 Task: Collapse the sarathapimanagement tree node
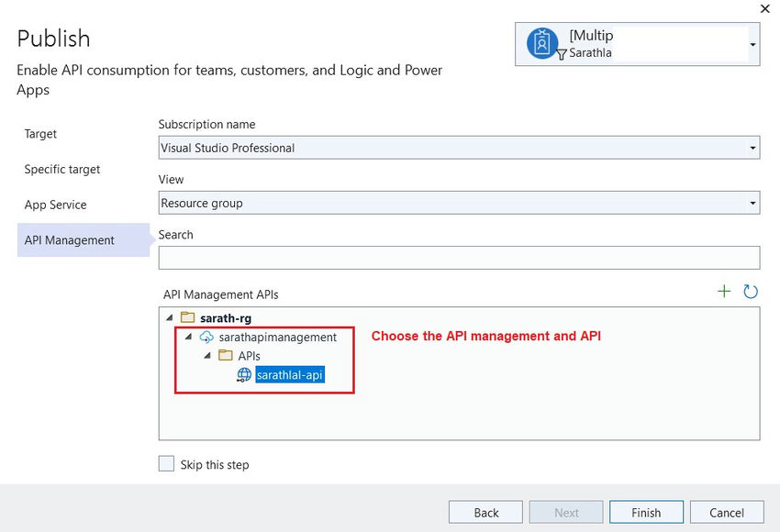[188, 337]
